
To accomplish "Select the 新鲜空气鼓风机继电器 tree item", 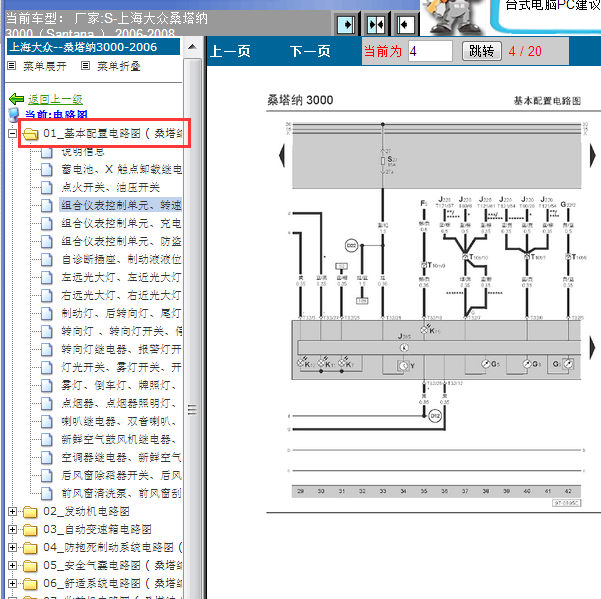I will [x=118, y=439].
